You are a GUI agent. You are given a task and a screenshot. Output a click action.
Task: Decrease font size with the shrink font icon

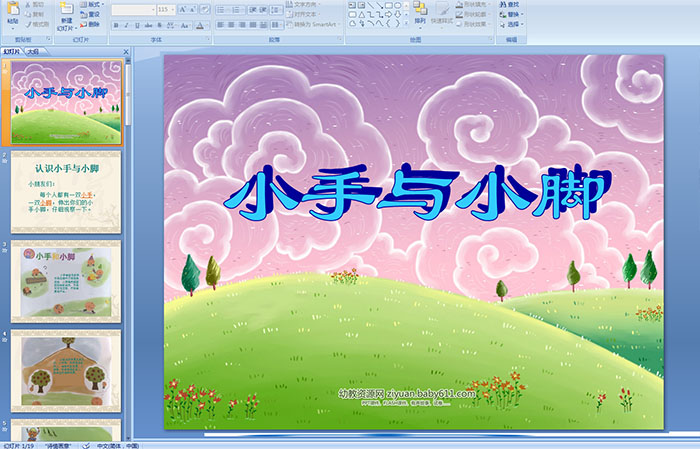pos(193,9)
